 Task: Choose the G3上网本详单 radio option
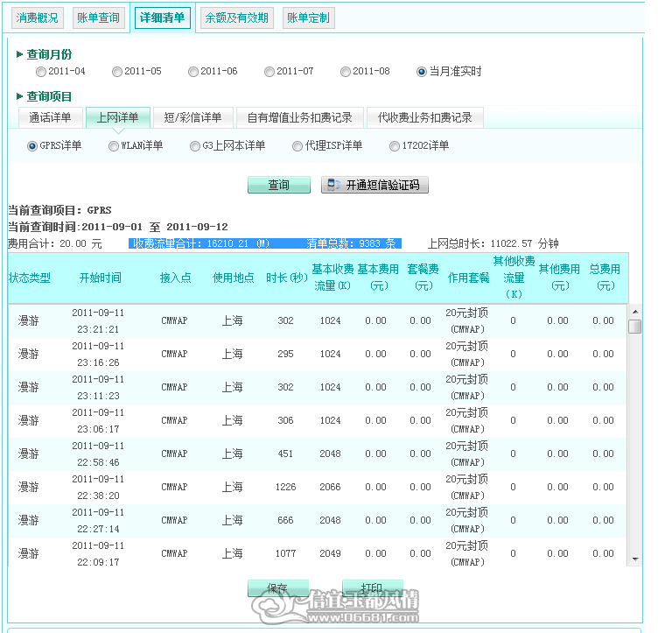194,146
